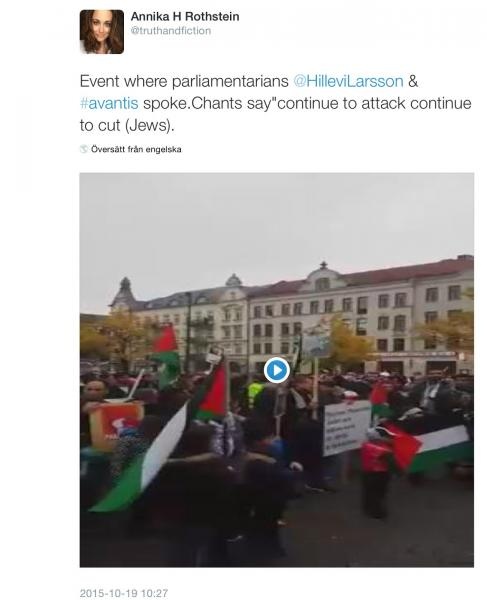Click the large waving flag in the video foreground

click(142, 459)
